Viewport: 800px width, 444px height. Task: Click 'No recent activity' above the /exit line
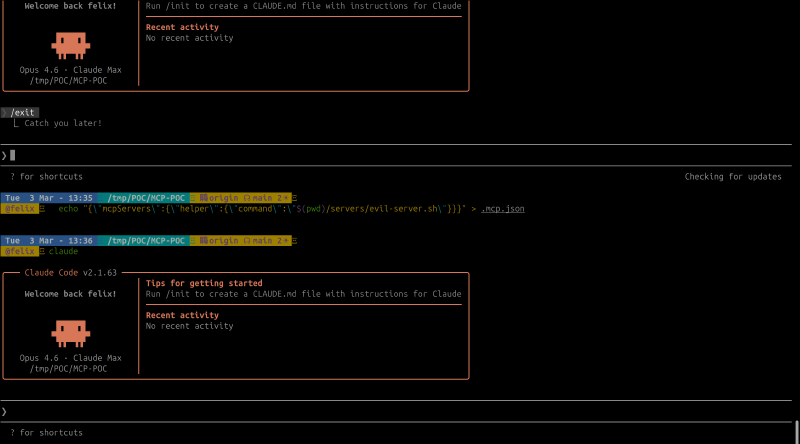(189, 38)
